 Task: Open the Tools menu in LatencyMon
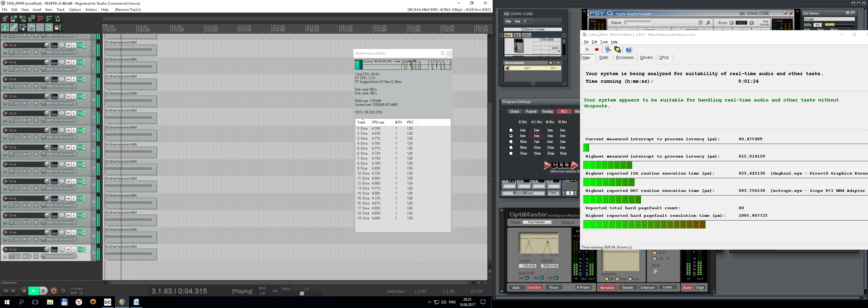604,42
